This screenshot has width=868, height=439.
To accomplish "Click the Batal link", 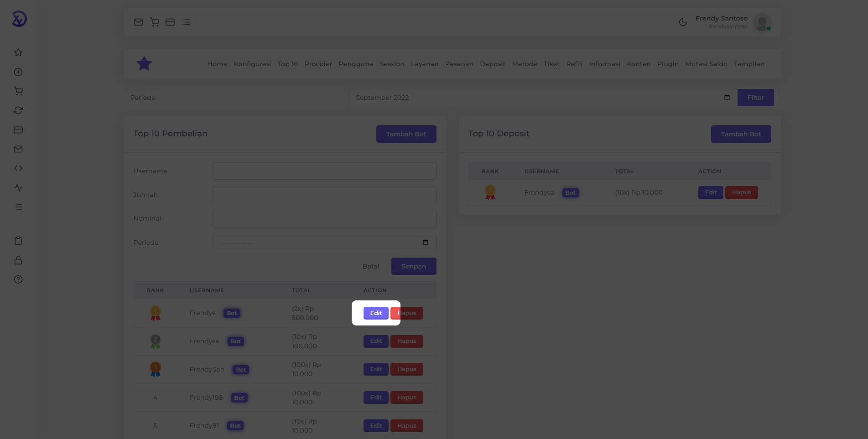I will coord(371,266).
